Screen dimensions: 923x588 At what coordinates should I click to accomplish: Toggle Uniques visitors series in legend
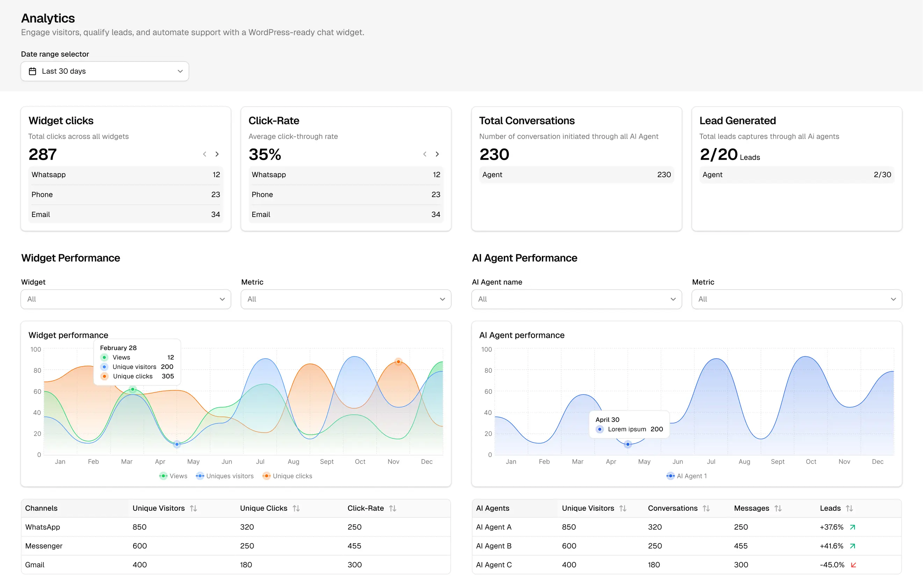[x=225, y=476]
